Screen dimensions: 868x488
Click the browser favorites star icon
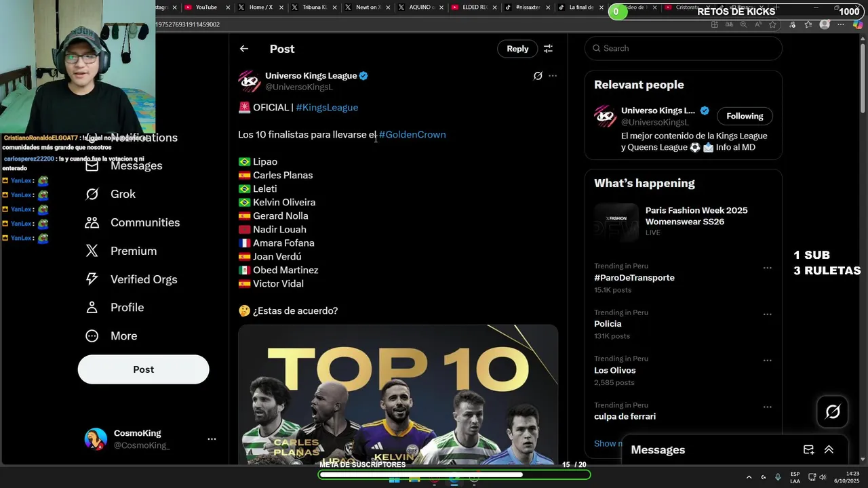772,24
